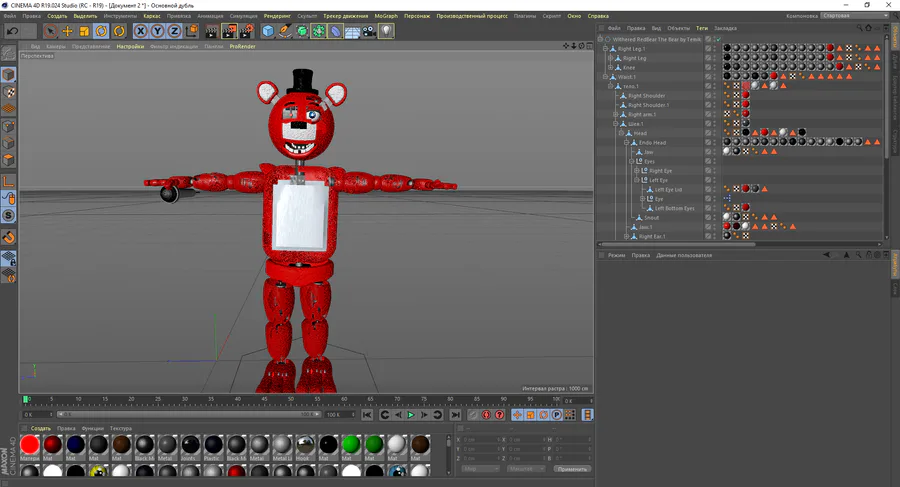Viewport: 900px width, 487px height.
Task: Open Render Settings clapperboard with gear
Action: coord(247,31)
